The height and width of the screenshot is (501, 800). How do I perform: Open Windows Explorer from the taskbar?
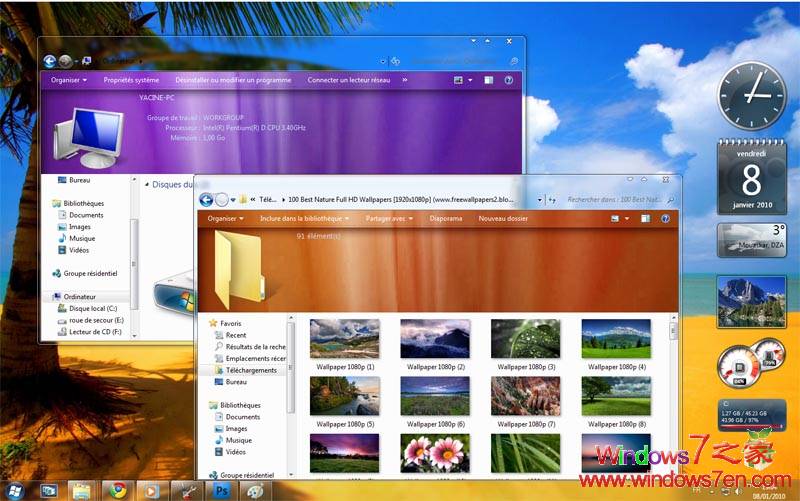[82, 491]
